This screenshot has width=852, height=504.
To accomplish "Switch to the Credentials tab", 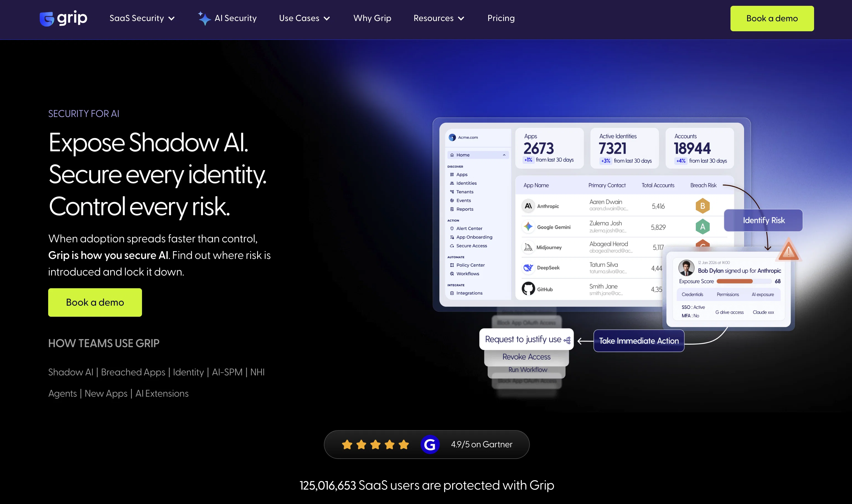I will point(692,294).
